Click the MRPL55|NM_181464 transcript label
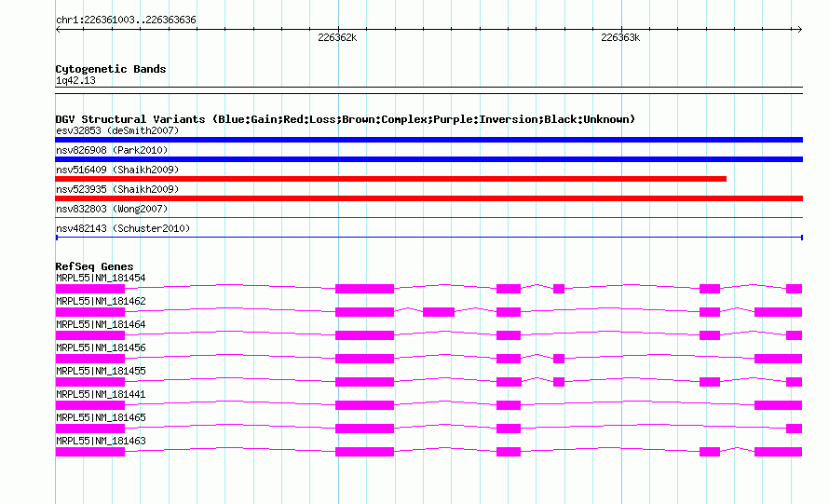This screenshot has height=504, width=829. 101,324
